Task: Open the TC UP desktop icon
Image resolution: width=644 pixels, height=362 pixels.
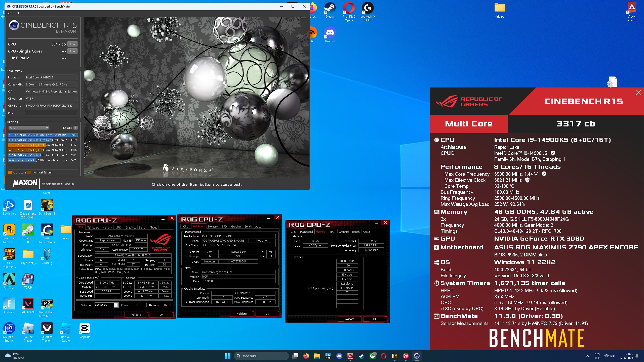Action: click(x=28, y=281)
